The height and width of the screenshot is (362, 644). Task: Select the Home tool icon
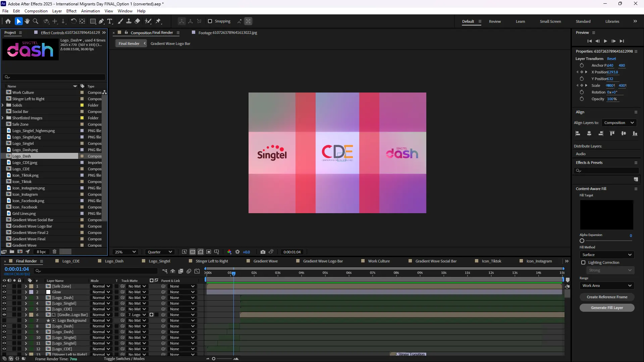pyautogui.click(x=8, y=21)
